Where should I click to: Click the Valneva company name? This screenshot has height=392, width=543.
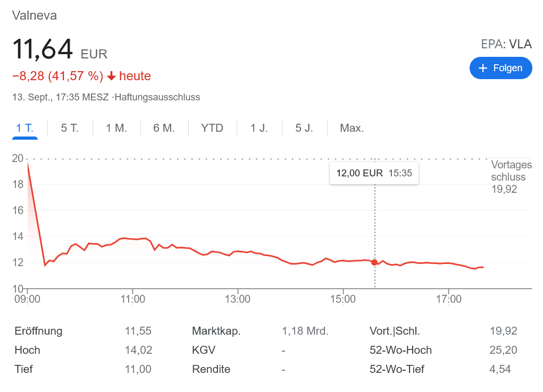coord(35,15)
